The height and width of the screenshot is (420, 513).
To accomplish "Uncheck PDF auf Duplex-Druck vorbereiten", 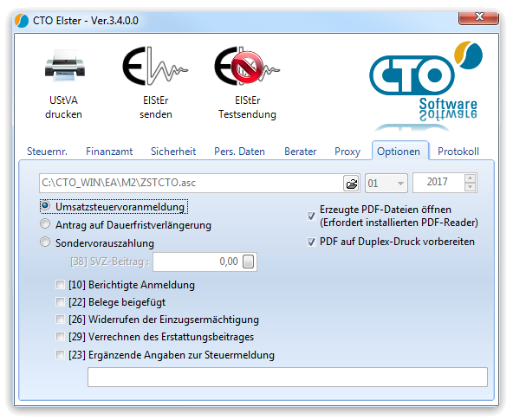I will pos(311,242).
